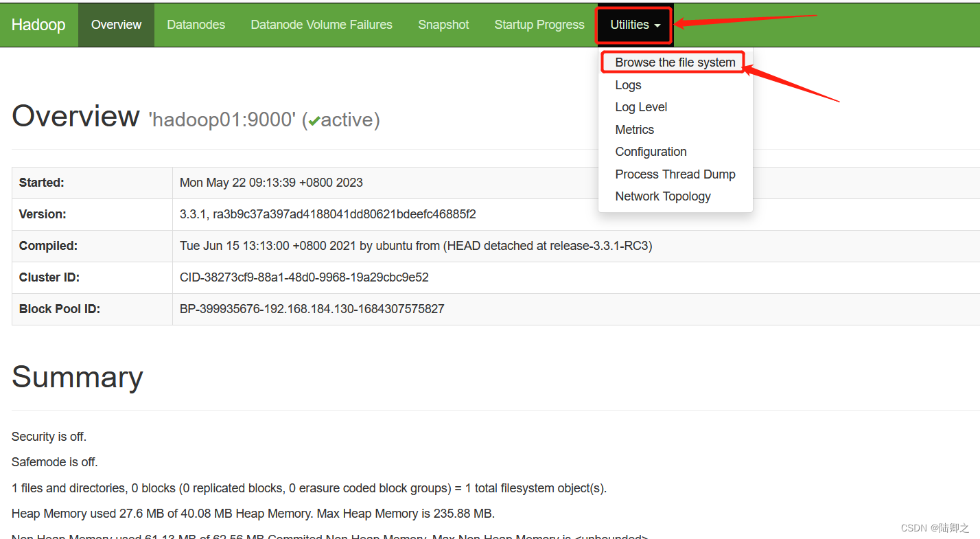Click the CID-38273cf9 cluster ID value
The width and height of the screenshot is (980, 539).
coord(304,277)
